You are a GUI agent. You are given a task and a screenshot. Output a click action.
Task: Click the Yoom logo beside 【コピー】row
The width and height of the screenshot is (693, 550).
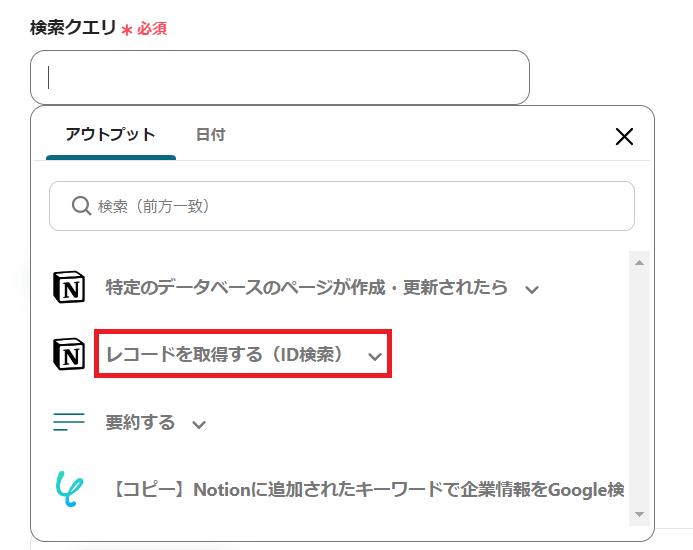point(69,489)
